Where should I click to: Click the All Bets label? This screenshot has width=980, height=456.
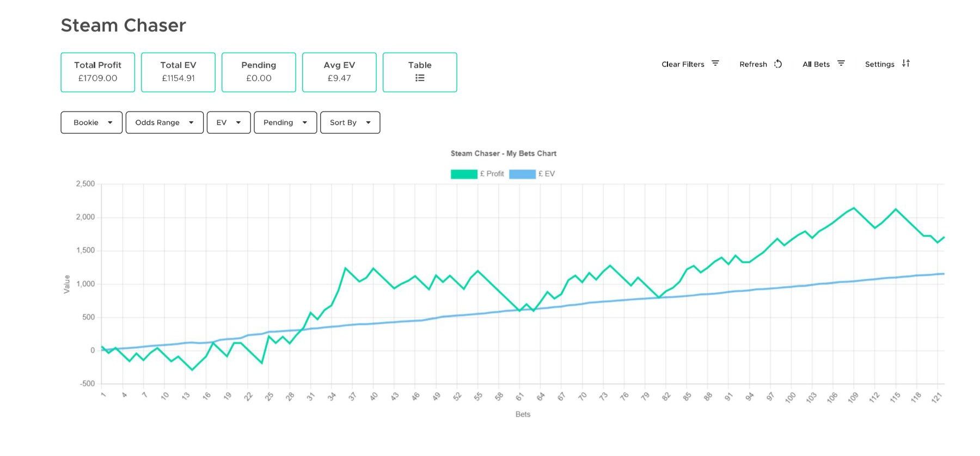(x=816, y=64)
